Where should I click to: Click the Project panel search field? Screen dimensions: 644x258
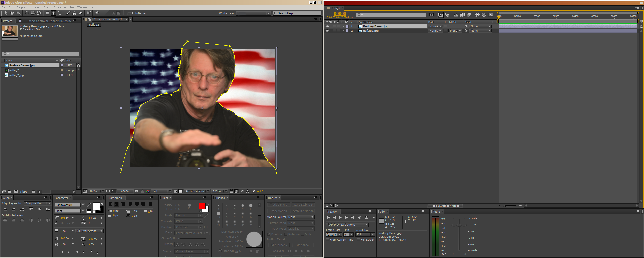[41, 54]
